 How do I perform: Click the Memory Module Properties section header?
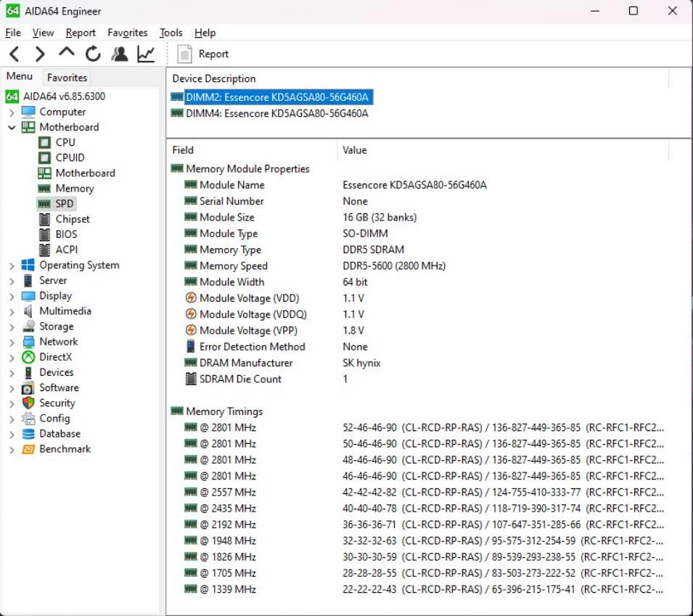click(x=247, y=169)
